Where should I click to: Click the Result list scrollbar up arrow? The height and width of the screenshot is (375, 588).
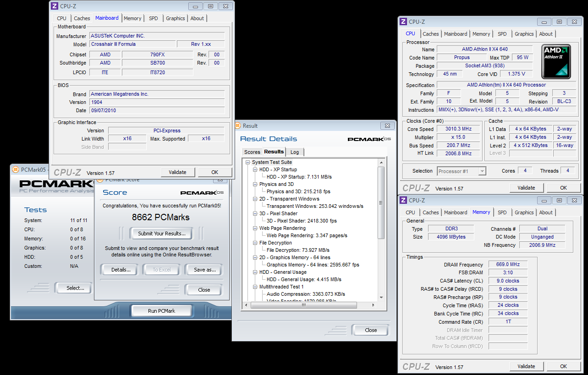coord(381,162)
